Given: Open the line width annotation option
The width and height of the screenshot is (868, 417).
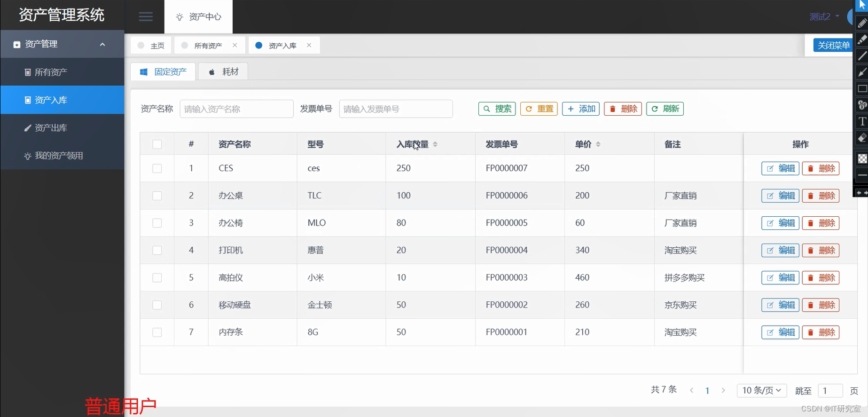Looking at the screenshot, I should [862, 175].
